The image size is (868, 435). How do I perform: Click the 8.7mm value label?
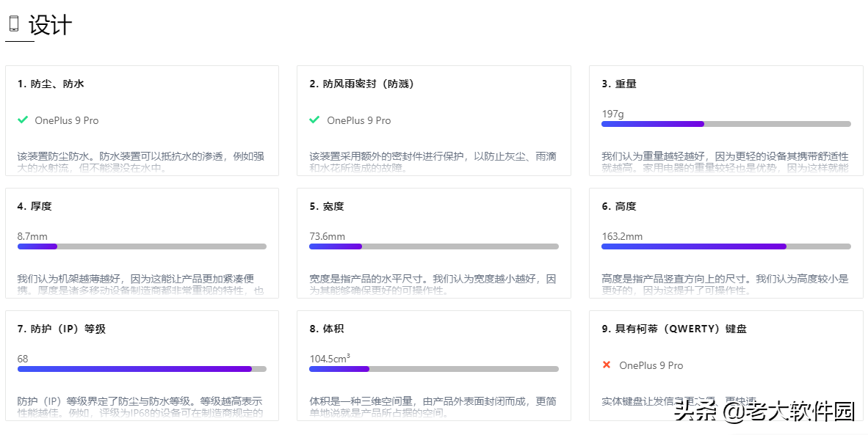pyautogui.click(x=32, y=236)
